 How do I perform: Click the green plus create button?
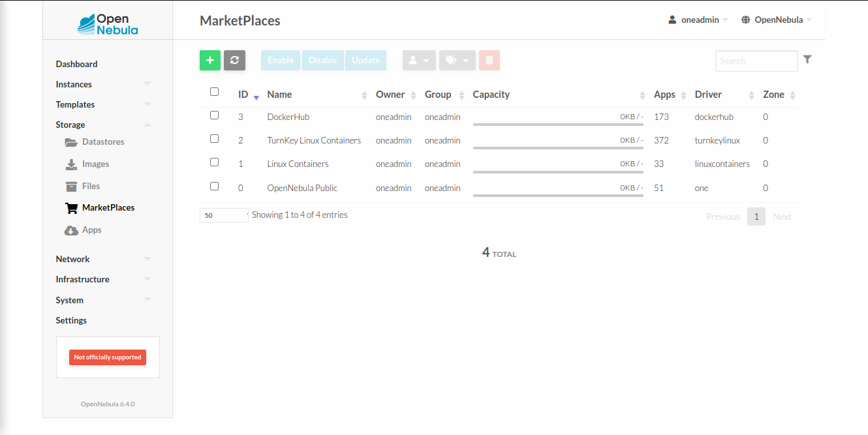pyautogui.click(x=210, y=60)
